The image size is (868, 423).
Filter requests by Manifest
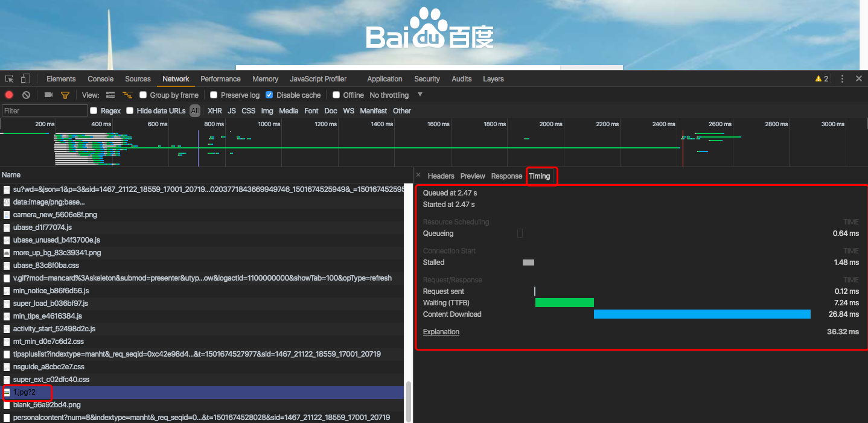[374, 110]
